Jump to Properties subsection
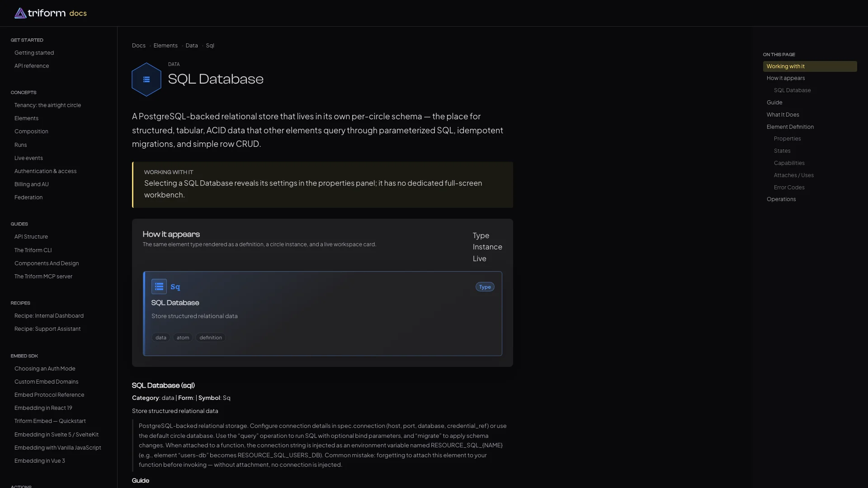This screenshot has width=868, height=488. pyautogui.click(x=787, y=139)
